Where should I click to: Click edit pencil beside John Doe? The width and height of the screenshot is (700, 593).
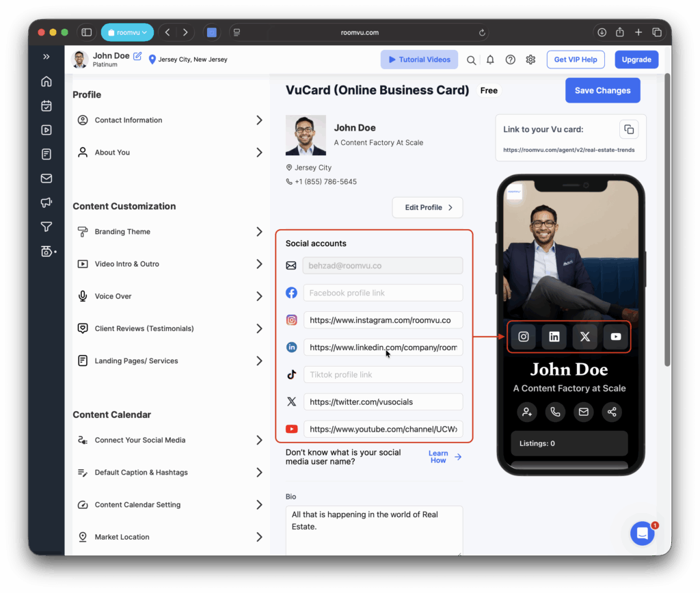click(x=137, y=56)
